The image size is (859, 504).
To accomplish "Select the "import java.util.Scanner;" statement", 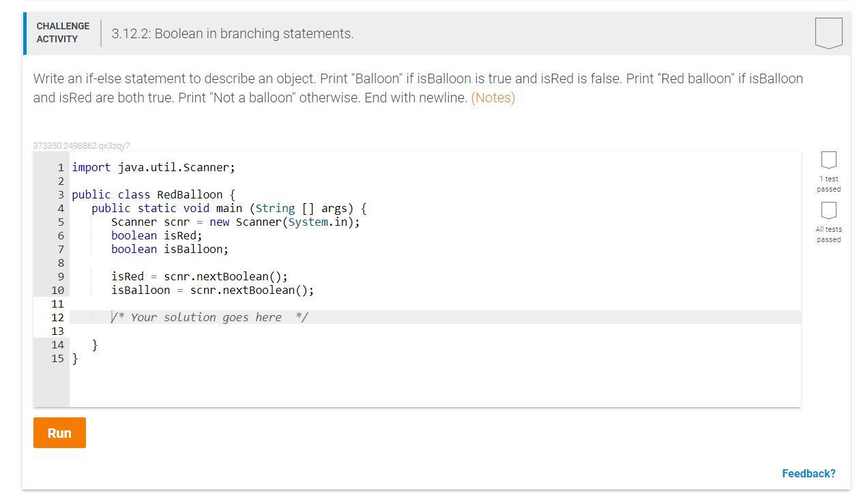I will tap(153, 167).
